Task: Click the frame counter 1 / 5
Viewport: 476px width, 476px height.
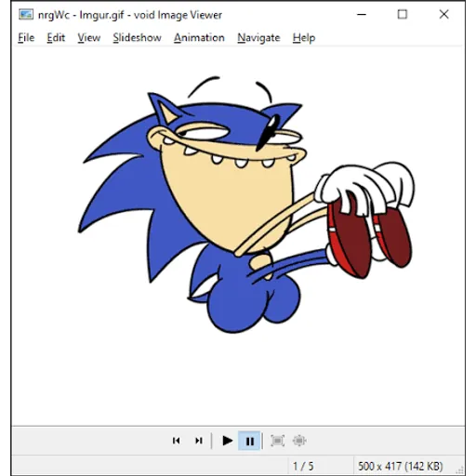Action: tap(303, 466)
